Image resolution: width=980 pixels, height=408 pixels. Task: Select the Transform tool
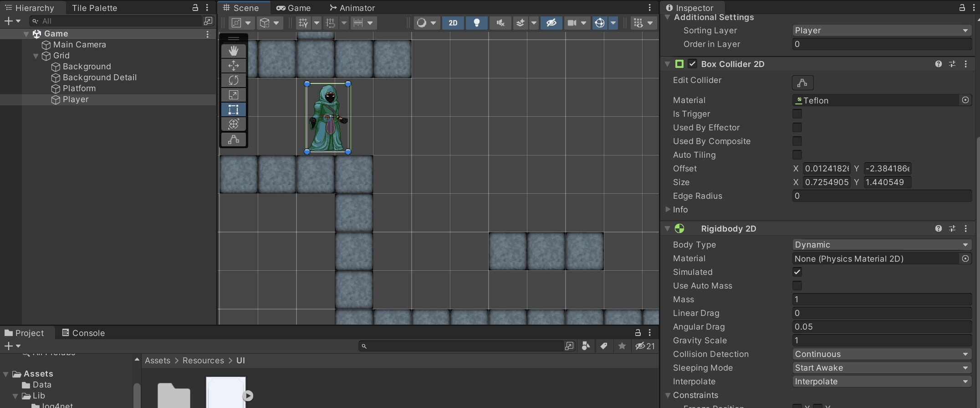coord(234,124)
